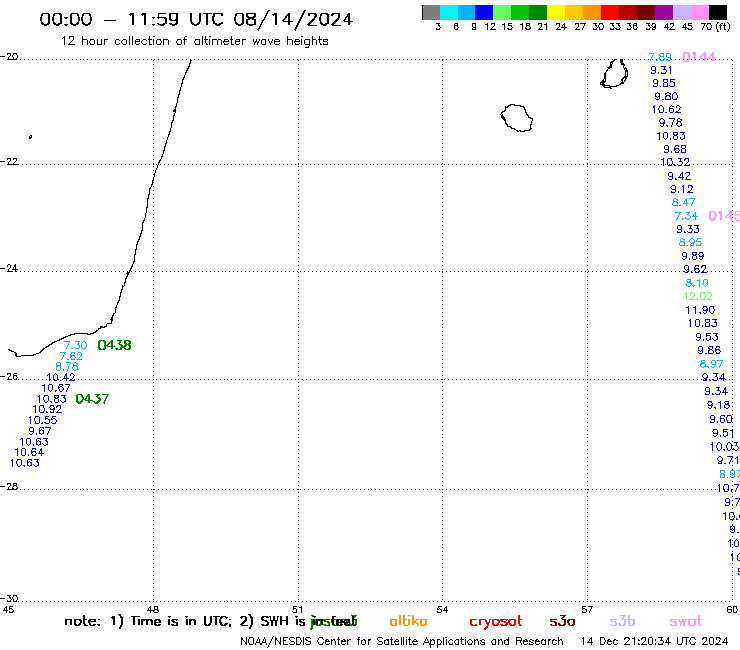Click the orange swatch in the color bar
Image resolution: width=740 pixels, height=650 pixels.
click(592, 12)
